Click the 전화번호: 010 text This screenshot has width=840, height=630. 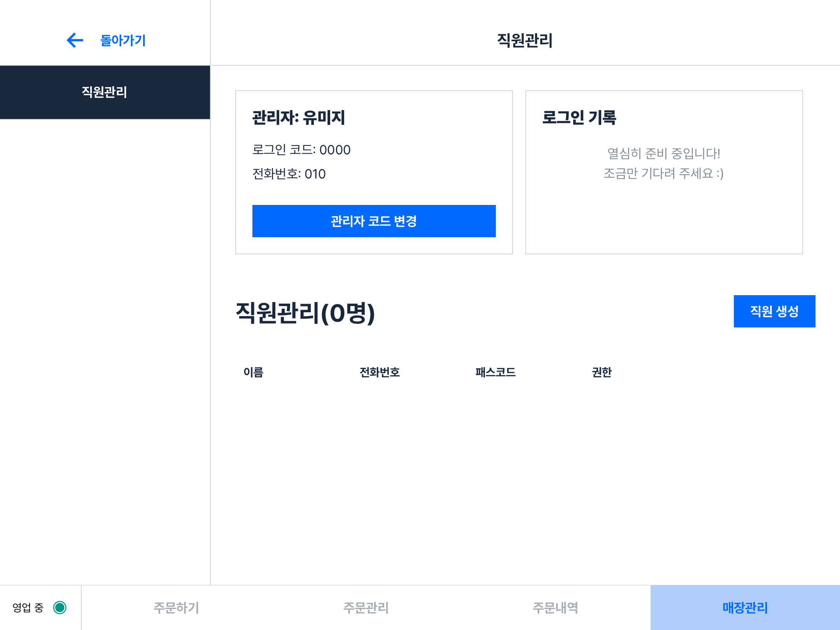point(289,174)
